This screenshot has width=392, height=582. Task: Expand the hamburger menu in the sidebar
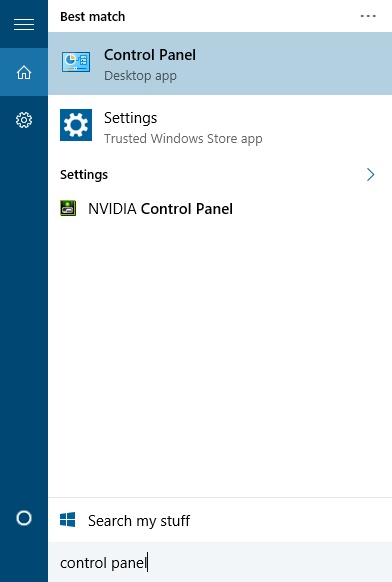(x=24, y=24)
